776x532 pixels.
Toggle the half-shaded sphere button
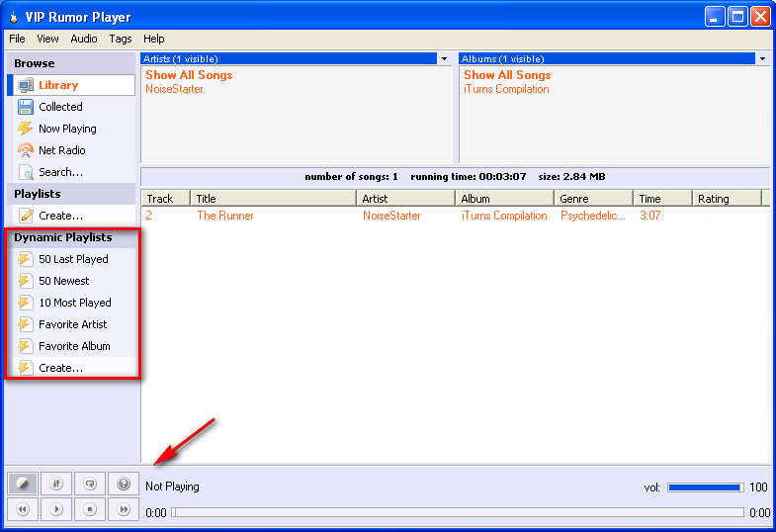click(x=23, y=484)
